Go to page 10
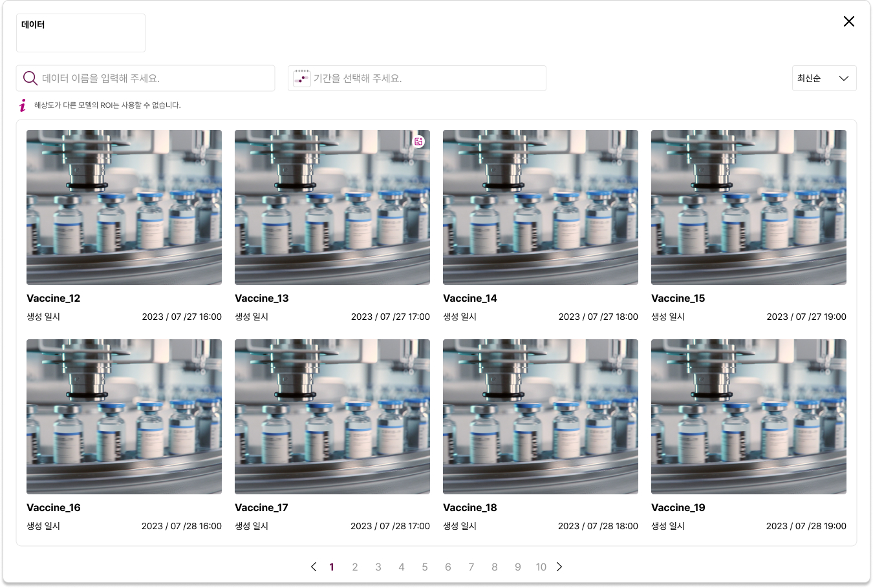The width and height of the screenshot is (873, 588). coord(541,567)
